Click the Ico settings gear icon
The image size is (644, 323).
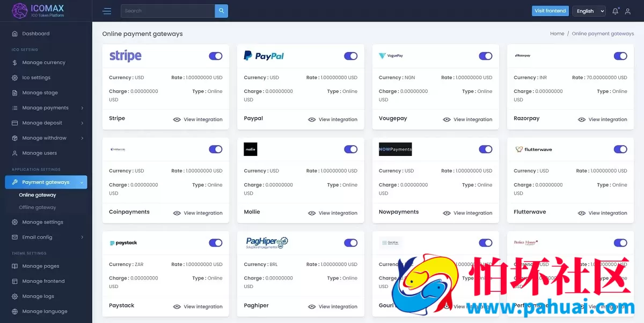14,77
